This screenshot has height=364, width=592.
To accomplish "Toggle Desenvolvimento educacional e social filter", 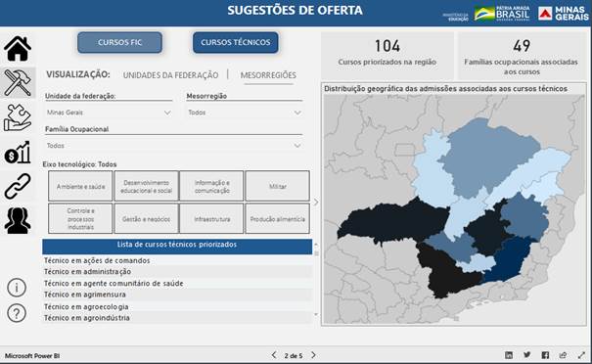I will tap(147, 186).
